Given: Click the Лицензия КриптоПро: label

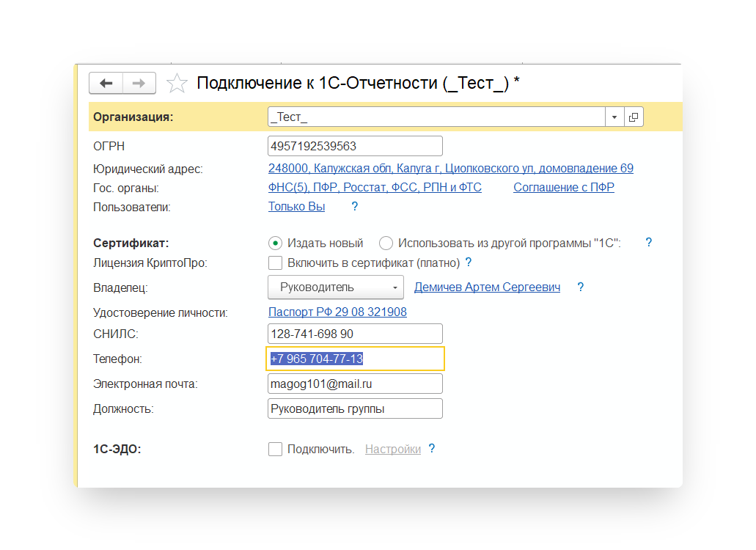Looking at the screenshot, I should pos(150,263).
